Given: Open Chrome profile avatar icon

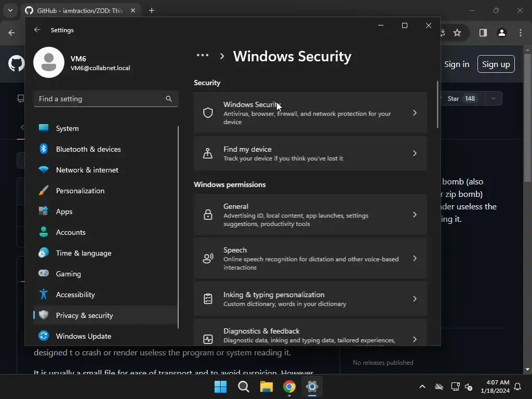Looking at the screenshot, I should tap(502, 33).
